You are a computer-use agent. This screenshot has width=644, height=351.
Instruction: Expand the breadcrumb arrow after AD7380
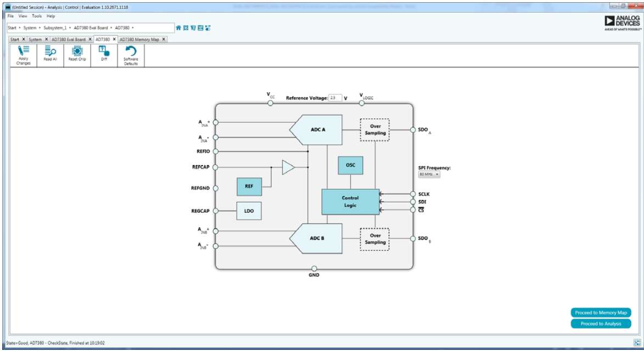point(133,27)
